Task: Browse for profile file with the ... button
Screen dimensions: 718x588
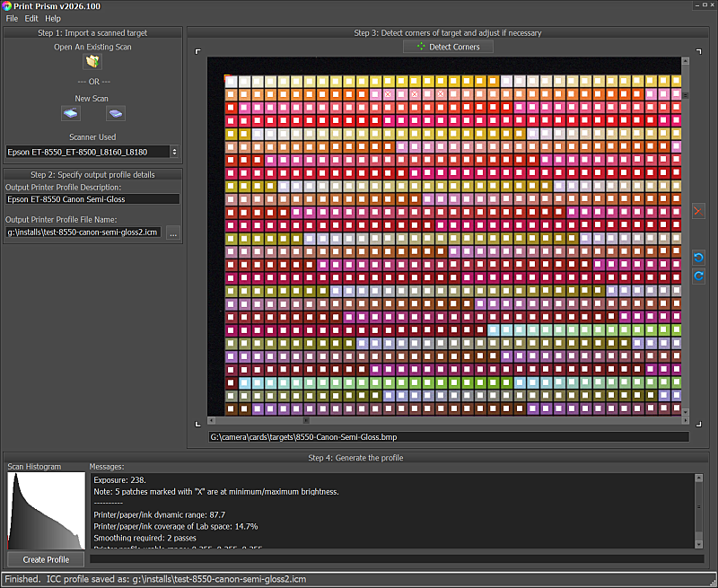Action: (x=173, y=233)
